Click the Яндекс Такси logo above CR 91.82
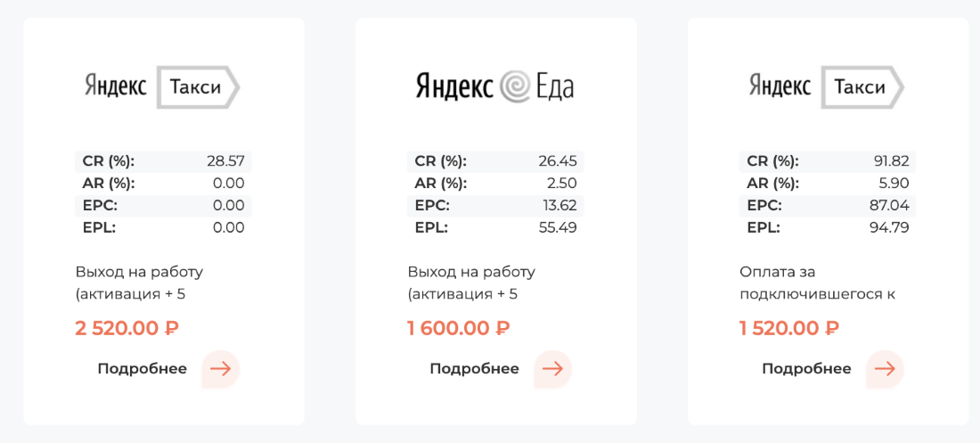 [x=826, y=87]
